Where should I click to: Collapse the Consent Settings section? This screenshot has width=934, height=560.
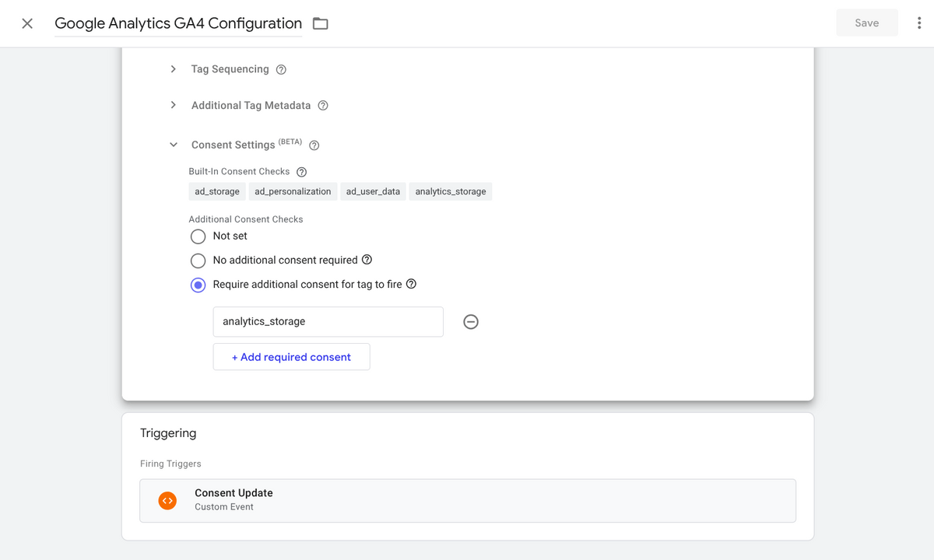(173, 145)
